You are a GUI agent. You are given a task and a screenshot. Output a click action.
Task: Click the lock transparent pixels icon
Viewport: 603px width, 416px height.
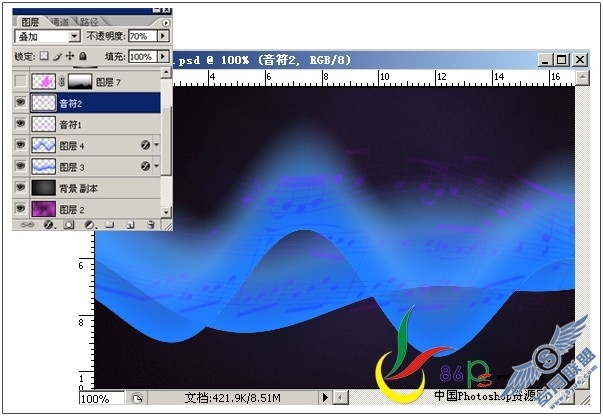(45, 56)
